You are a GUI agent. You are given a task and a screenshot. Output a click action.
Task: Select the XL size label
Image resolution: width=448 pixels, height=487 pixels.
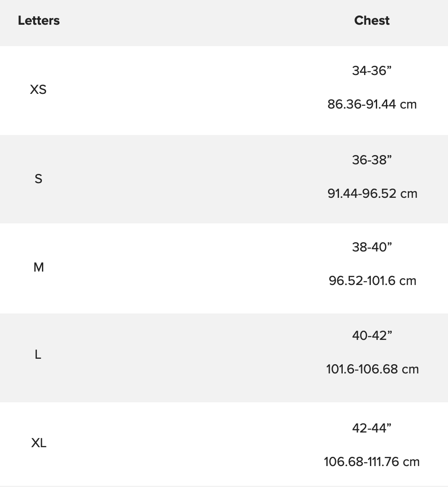[39, 443]
